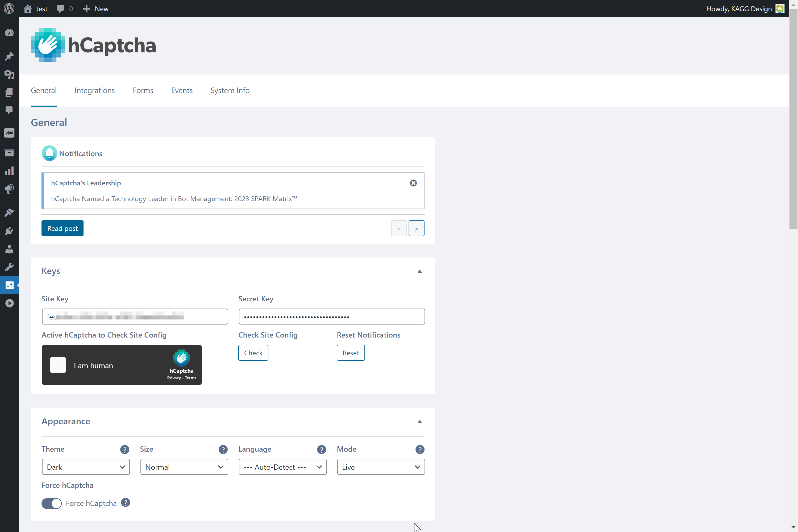Disable the Force hCaptcha toggle
Viewport: 798px width, 532px height.
(x=52, y=503)
